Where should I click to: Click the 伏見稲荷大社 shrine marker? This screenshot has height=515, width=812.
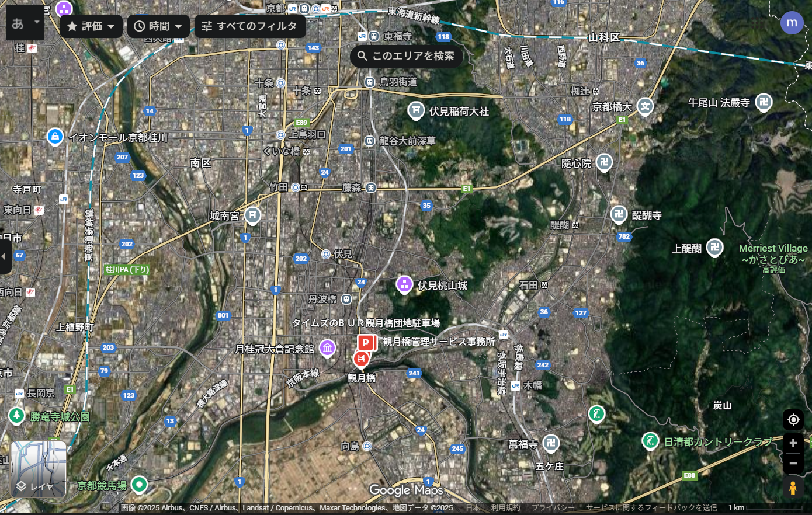[x=416, y=110]
